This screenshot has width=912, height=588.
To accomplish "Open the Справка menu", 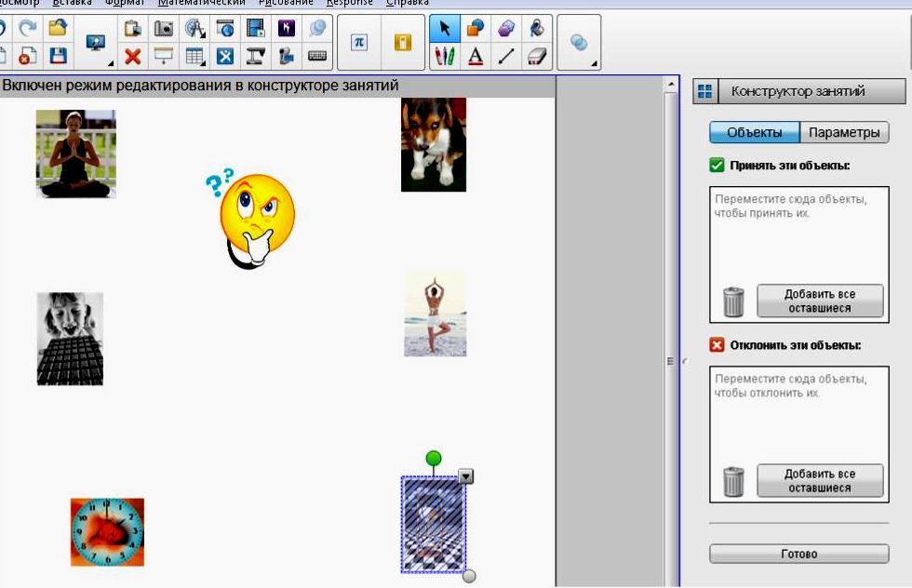I will pos(408,3).
